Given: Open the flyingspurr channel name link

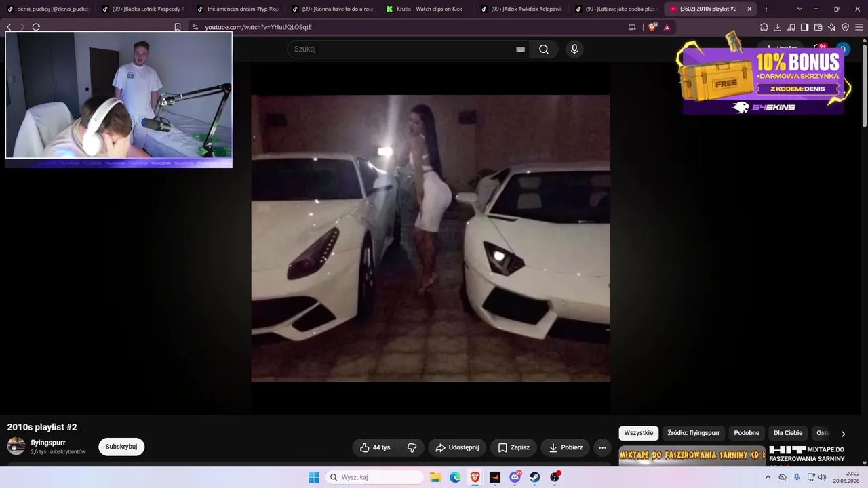Looking at the screenshot, I should 48,443.
